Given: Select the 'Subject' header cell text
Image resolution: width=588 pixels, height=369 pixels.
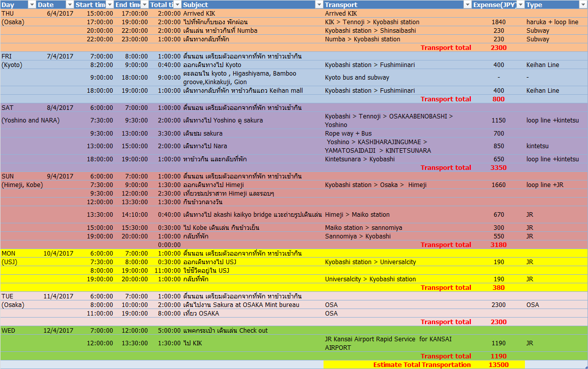Looking at the screenshot, I should (x=195, y=5).
